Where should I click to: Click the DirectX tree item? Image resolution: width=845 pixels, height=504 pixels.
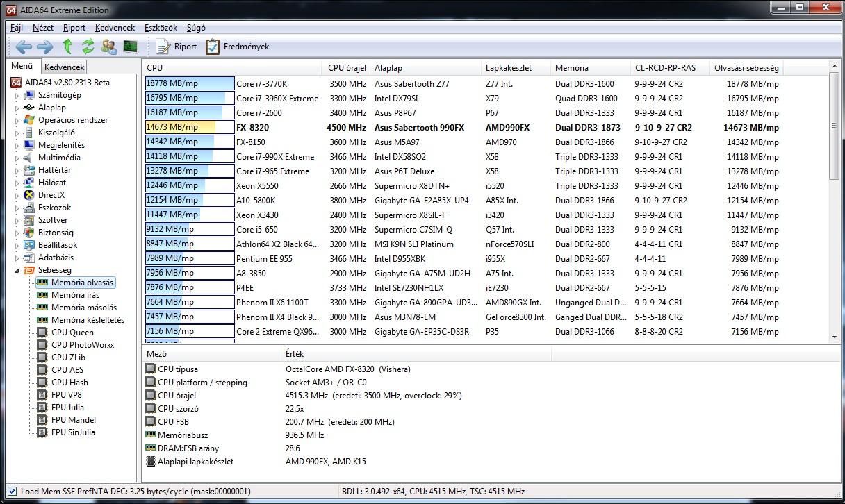[51, 195]
